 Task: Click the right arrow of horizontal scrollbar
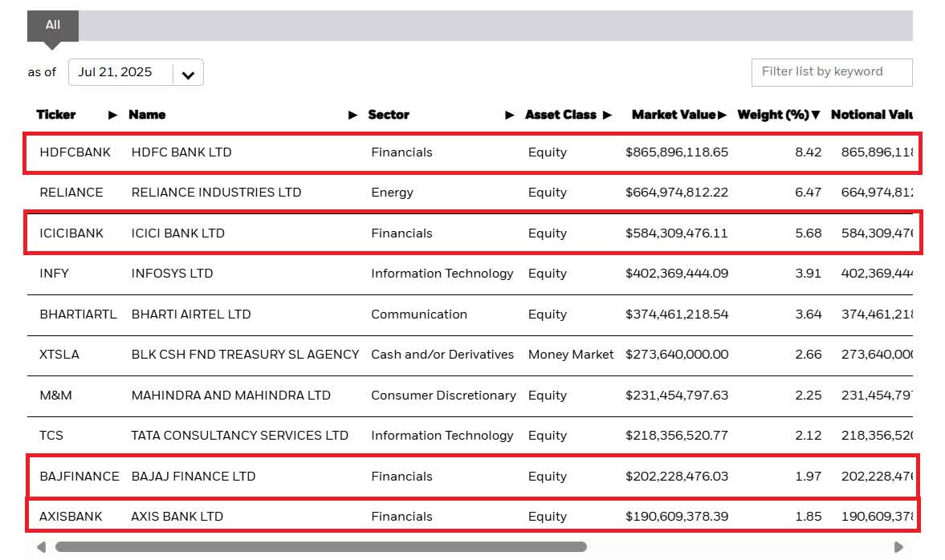coord(898,547)
